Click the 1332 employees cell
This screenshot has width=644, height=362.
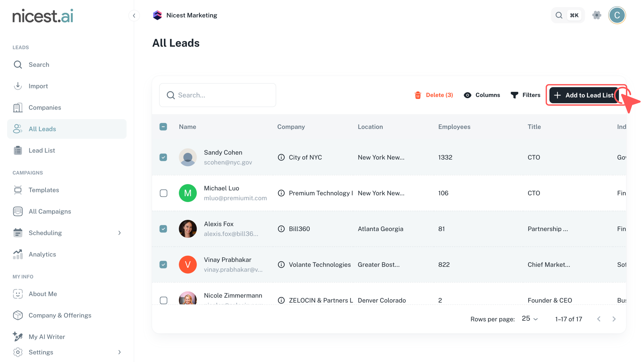pyautogui.click(x=445, y=157)
